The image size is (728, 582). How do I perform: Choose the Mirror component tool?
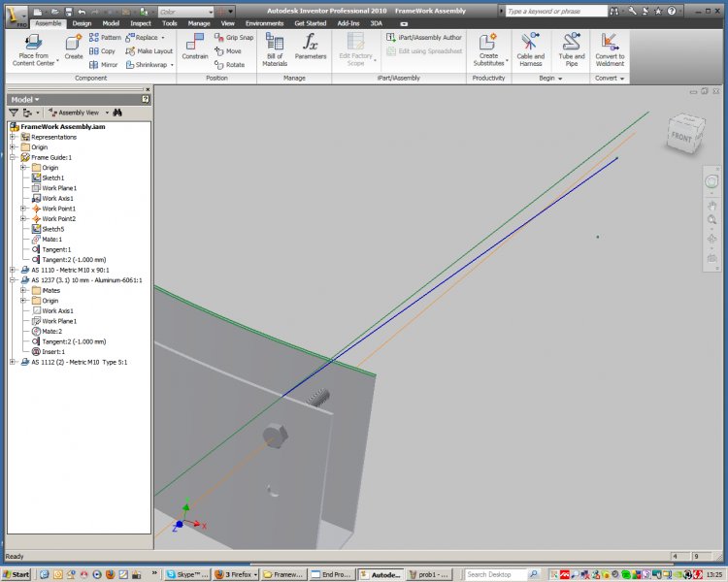point(103,65)
